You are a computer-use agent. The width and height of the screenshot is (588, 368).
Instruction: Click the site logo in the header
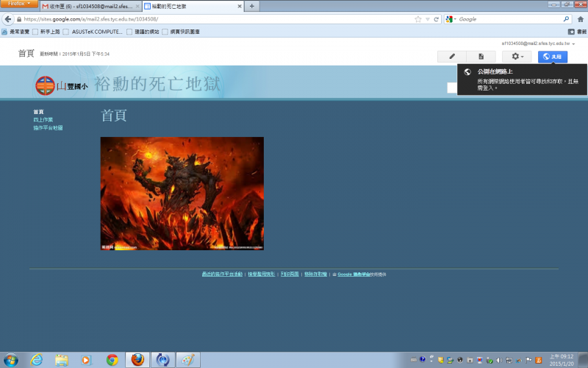61,85
